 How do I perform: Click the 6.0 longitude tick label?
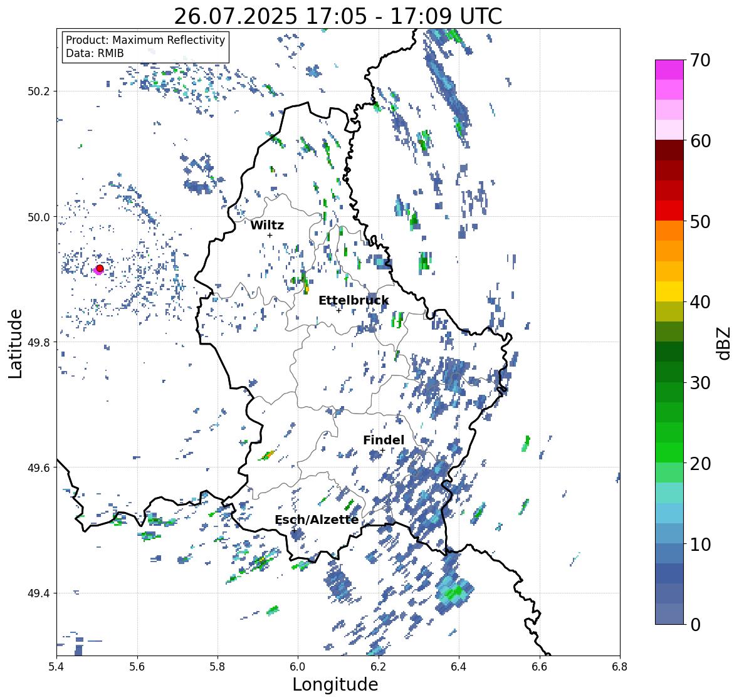click(x=298, y=667)
